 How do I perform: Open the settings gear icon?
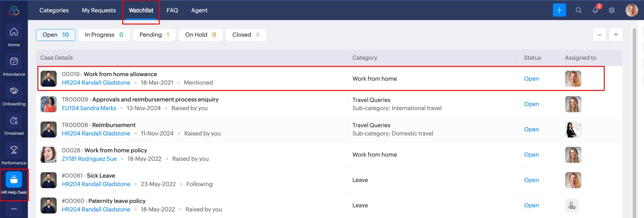click(x=611, y=10)
